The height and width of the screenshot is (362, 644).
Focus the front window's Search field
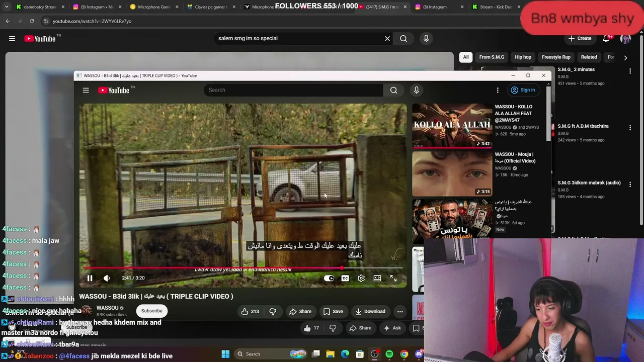(x=293, y=90)
